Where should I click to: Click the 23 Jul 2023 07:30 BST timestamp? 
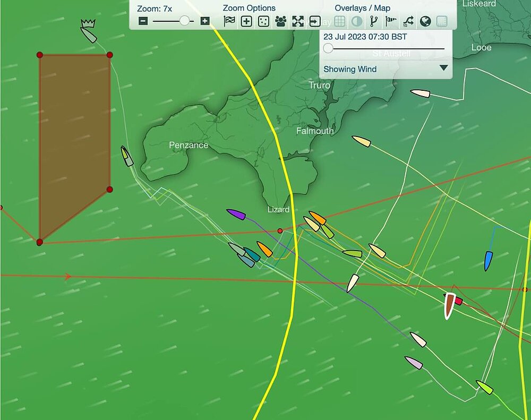pyautogui.click(x=365, y=37)
